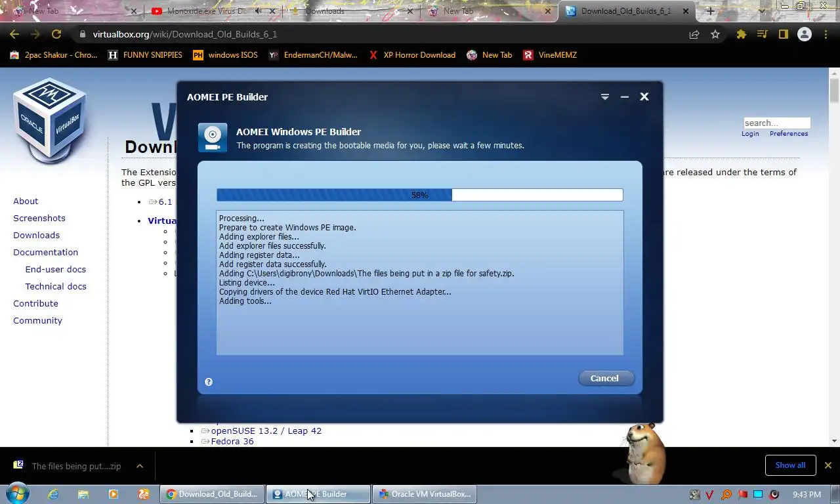The image size is (840, 504).
Task: Open the Contribute sidebar link
Action: pyautogui.click(x=35, y=303)
